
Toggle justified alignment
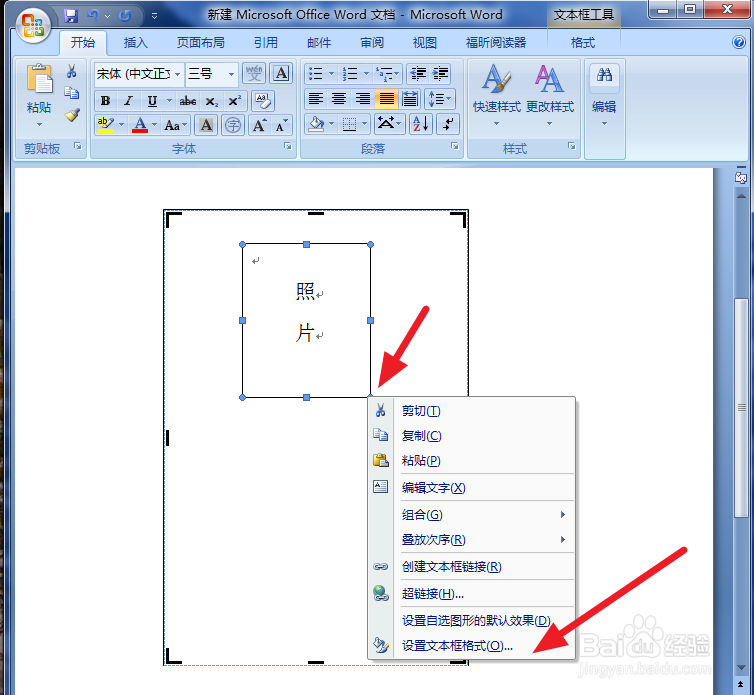(x=386, y=100)
